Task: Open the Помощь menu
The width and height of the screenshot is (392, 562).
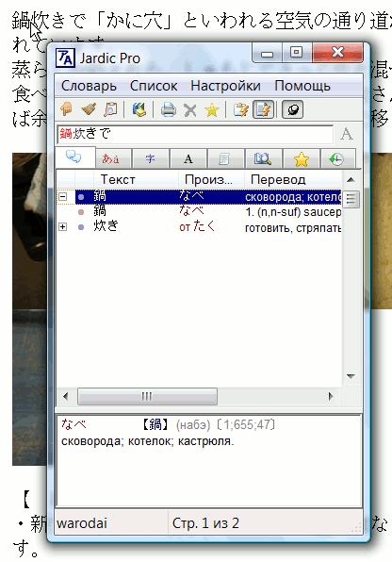Action: 302,86
